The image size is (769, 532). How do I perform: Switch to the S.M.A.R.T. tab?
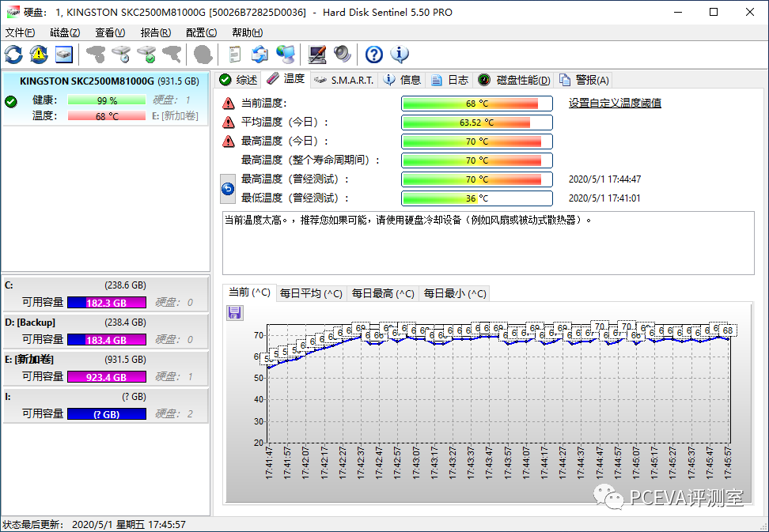pos(344,80)
